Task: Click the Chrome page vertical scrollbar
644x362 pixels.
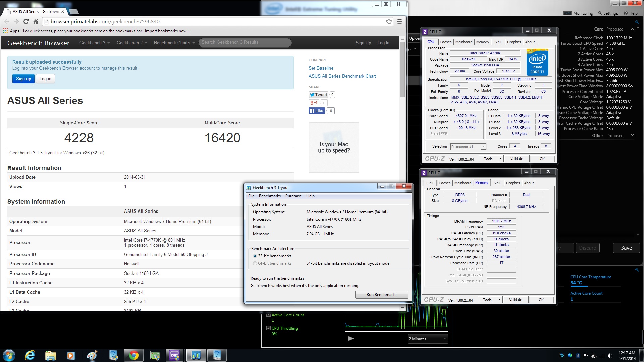Action: coord(402,70)
